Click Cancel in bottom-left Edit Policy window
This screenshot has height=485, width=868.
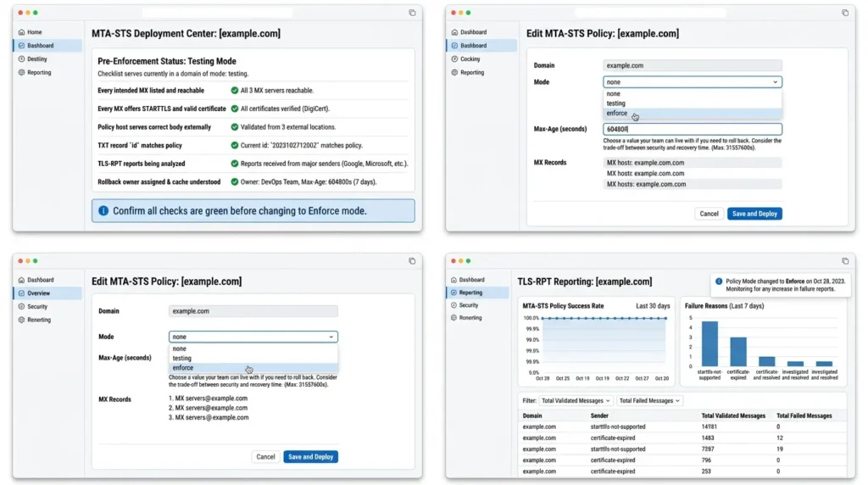265,457
